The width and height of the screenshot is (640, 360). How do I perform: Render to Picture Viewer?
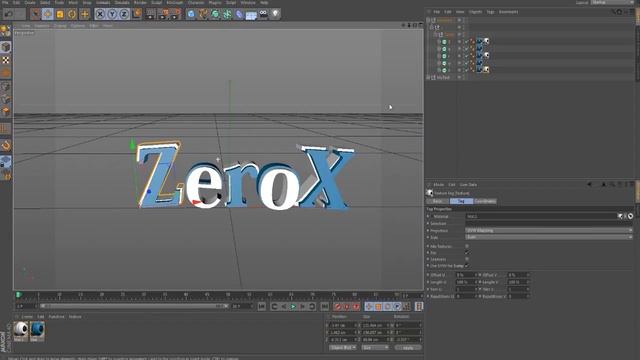163,14
